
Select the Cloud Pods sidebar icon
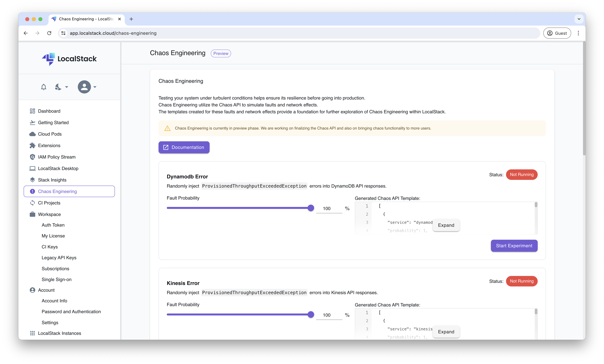(x=33, y=134)
